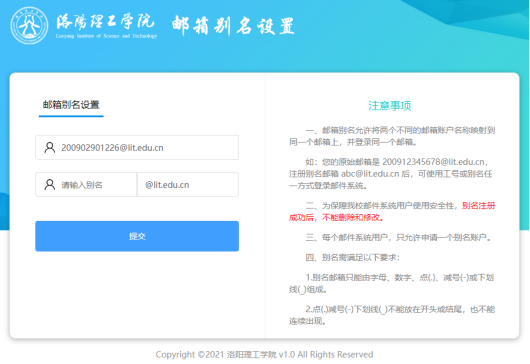Click the user icon in alias field

(50, 185)
